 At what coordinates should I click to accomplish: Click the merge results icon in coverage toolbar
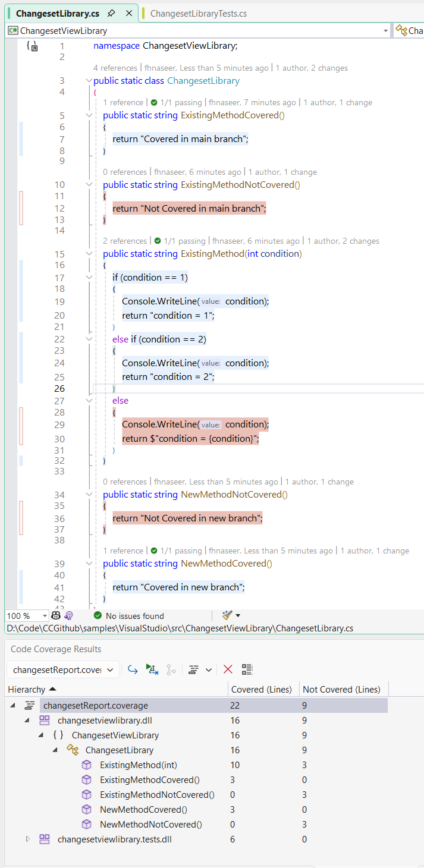click(x=171, y=669)
